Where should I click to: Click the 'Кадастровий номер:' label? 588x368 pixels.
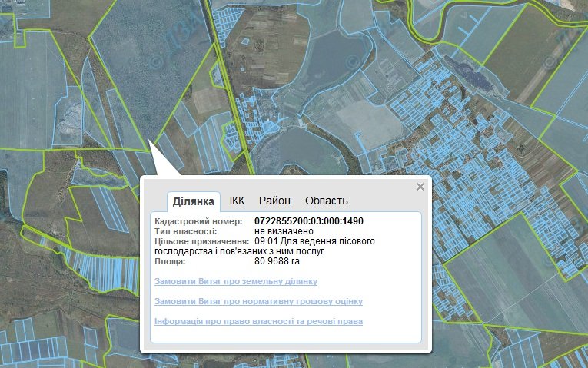pyautogui.click(x=198, y=221)
